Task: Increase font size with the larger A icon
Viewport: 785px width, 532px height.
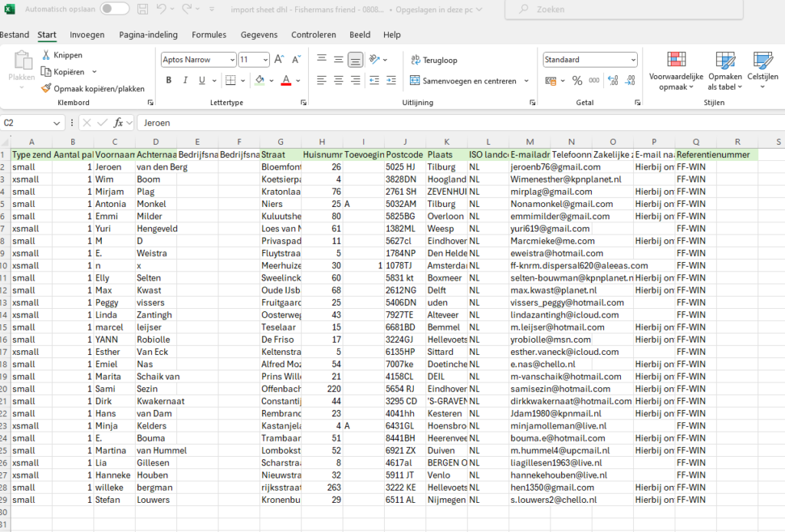Action: (278, 60)
